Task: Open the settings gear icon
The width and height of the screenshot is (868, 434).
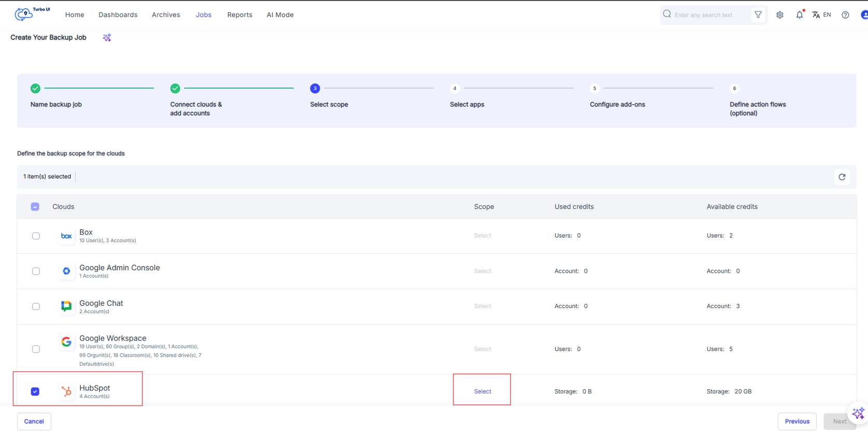Action: coord(780,15)
